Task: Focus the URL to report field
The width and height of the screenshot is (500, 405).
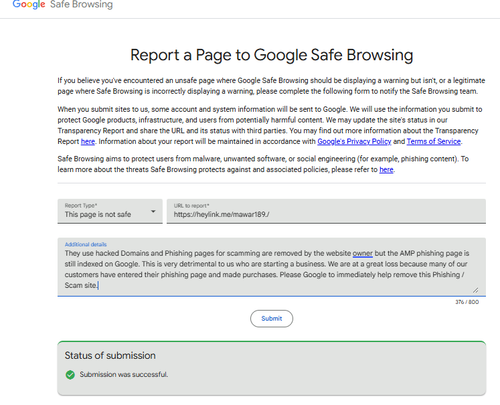Action: [326, 211]
